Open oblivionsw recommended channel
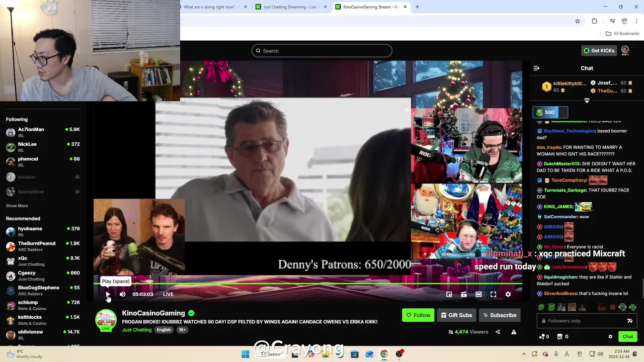The width and height of the screenshot is (644, 362). click(43, 334)
